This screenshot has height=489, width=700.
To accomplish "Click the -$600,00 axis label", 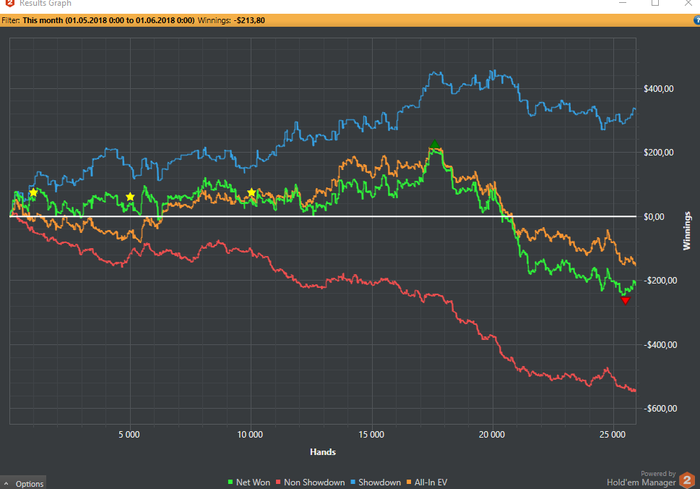I will click(x=660, y=409).
